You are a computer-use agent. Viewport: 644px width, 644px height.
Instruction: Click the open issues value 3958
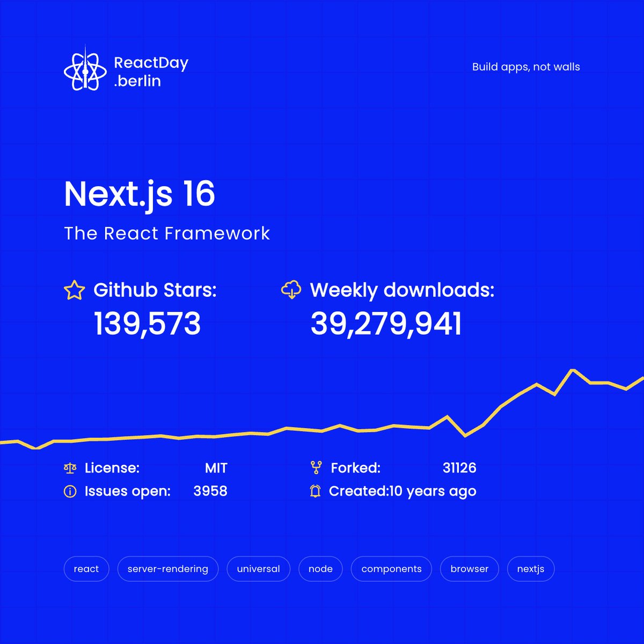[x=210, y=491]
